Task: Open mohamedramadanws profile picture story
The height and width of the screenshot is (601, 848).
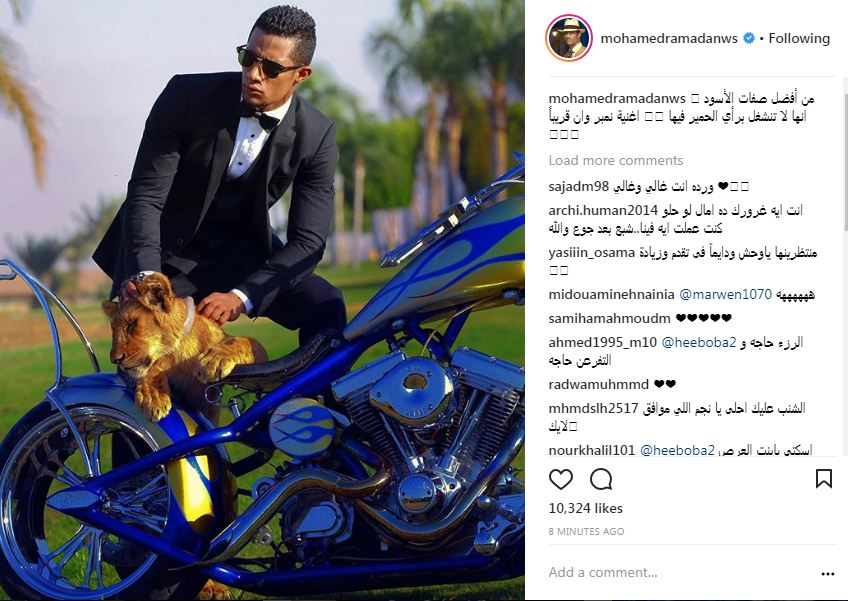Action: coord(569,38)
